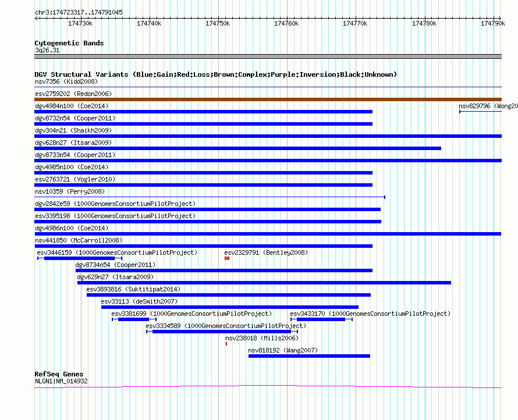Open nsv238018 (Mills2006) label
The width and height of the screenshot is (518, 420).
pos(262,338)
